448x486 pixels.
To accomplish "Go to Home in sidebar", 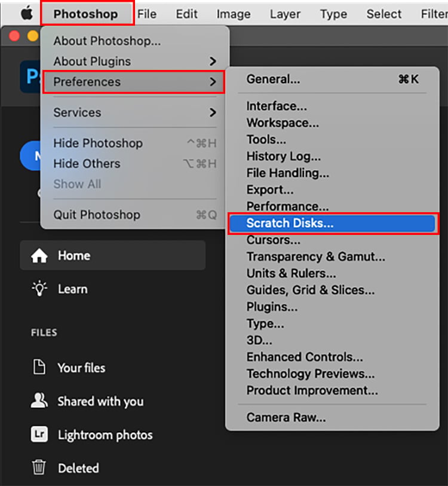I will point(113,256).
